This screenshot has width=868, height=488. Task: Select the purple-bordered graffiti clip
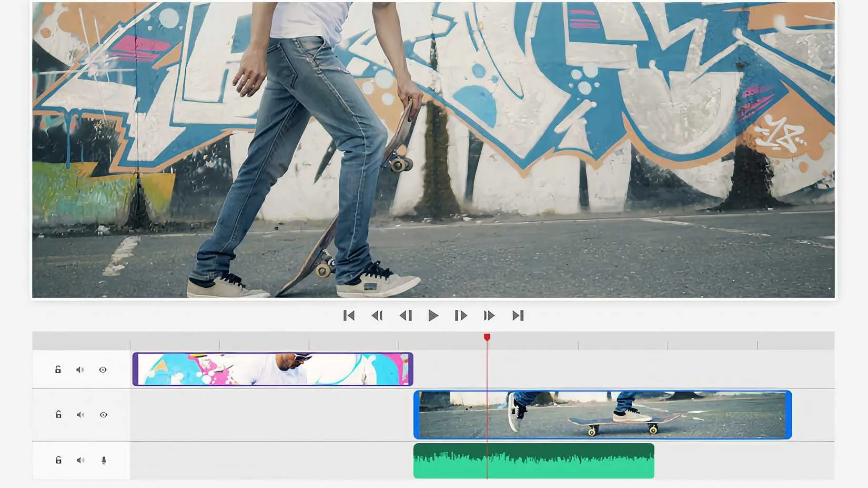tap(272, 369)
